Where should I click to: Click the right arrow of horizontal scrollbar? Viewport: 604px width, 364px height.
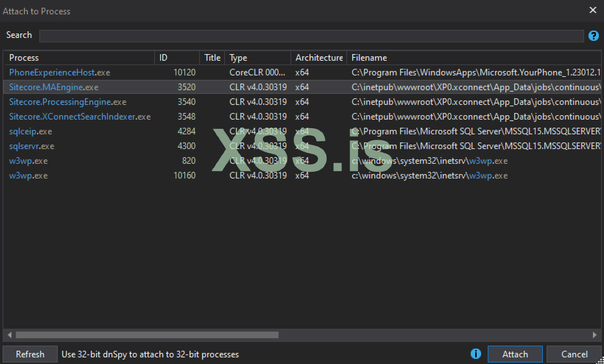(594, 335)
